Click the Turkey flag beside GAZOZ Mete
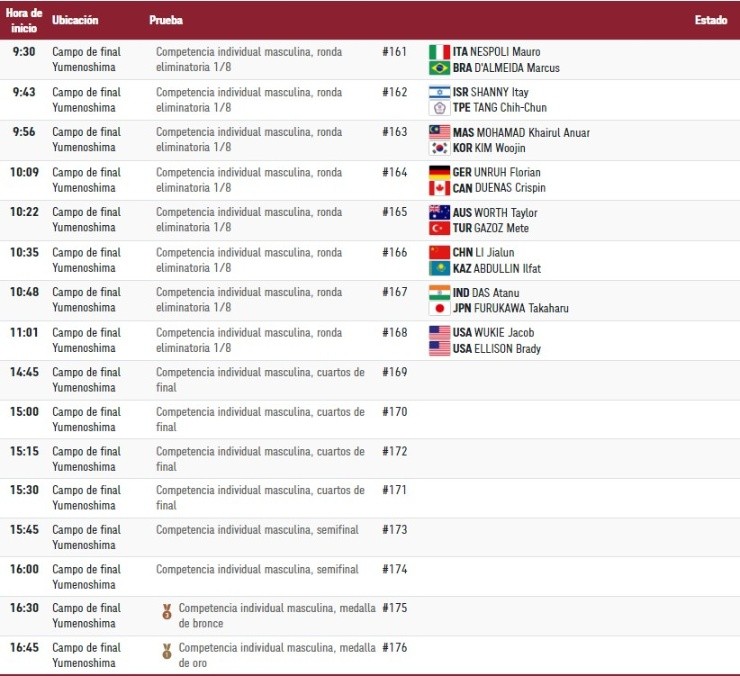740x676 pixels. (x=439, y=228)
